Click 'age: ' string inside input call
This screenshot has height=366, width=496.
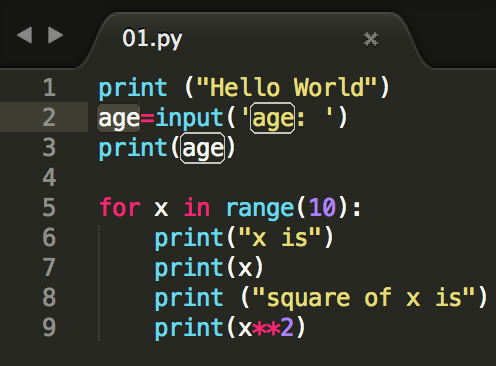pos(287,117)
